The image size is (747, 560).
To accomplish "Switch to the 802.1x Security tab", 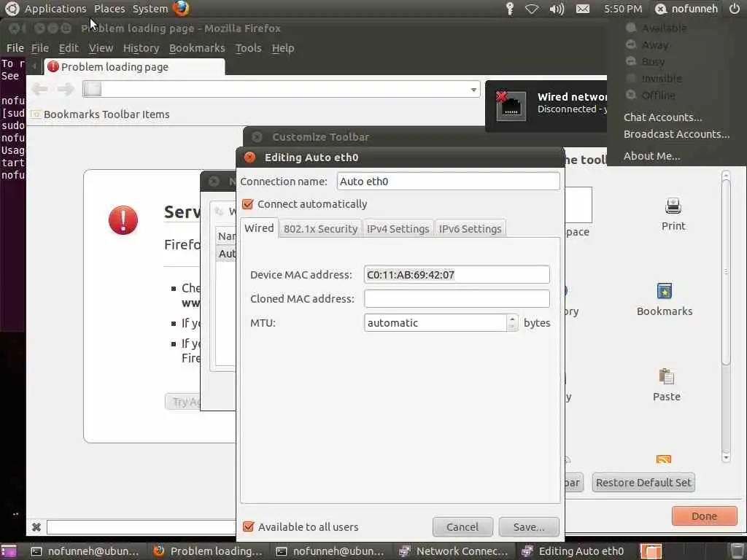I will 320,229.
